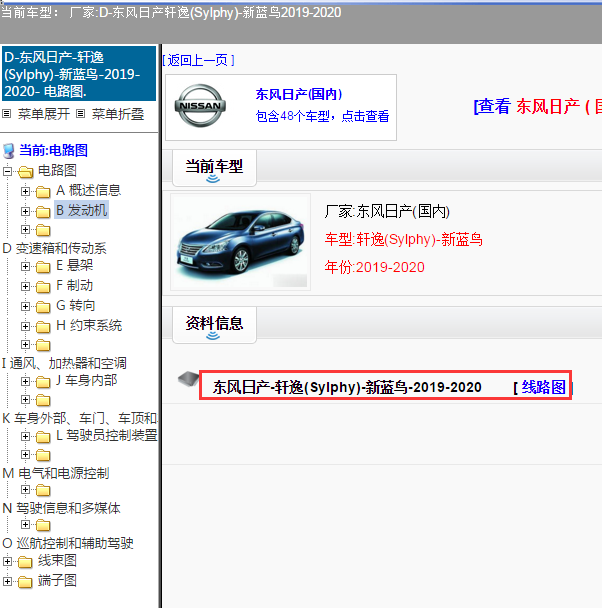Click the folder icon of E 悬架

tap(43, 267)
